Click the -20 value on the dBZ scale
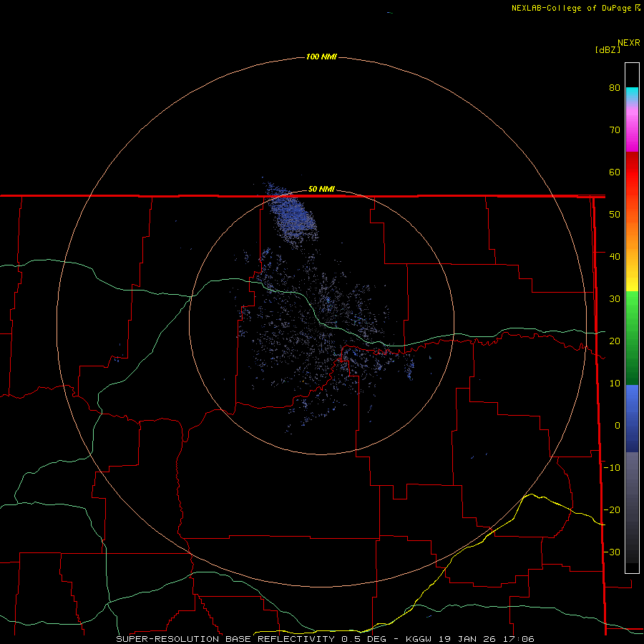Image resolution: width=644 pixels, height=644 pixels. pos(612,510)
